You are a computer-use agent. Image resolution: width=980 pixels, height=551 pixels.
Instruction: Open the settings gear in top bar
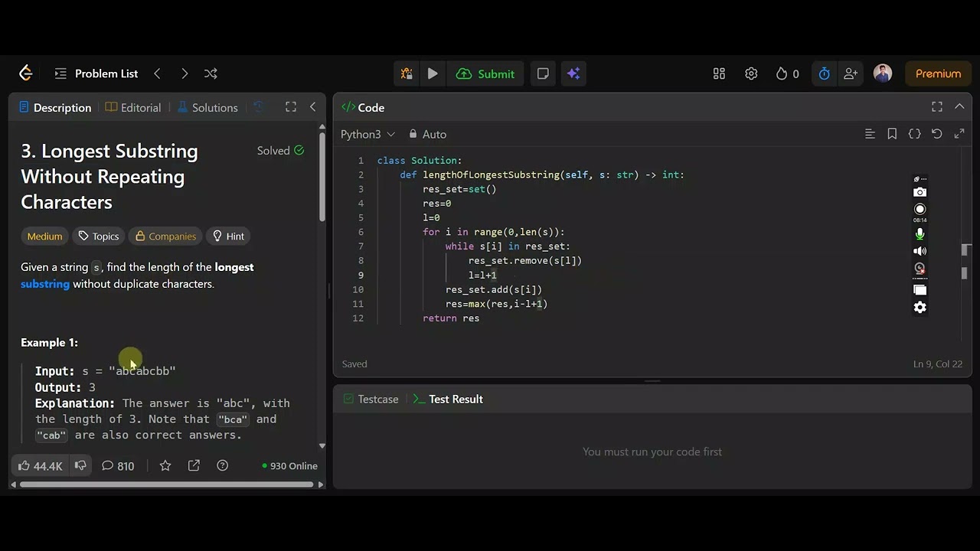click(751, 73)
